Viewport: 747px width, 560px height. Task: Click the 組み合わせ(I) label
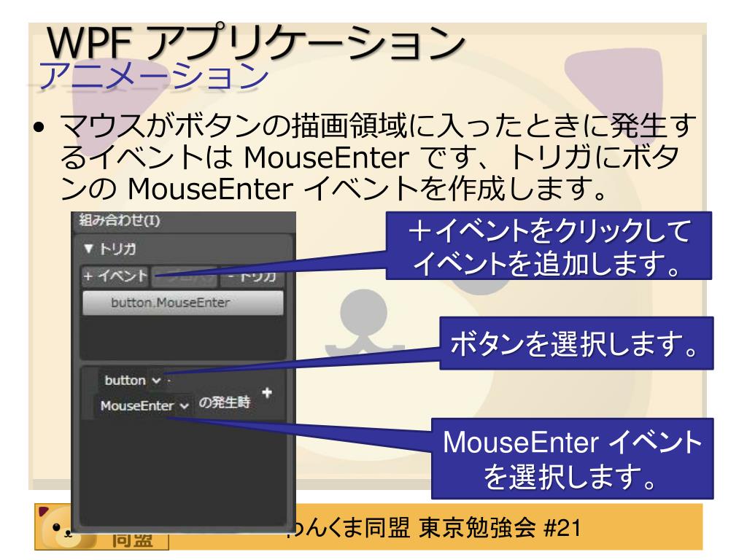pos(120,220)
